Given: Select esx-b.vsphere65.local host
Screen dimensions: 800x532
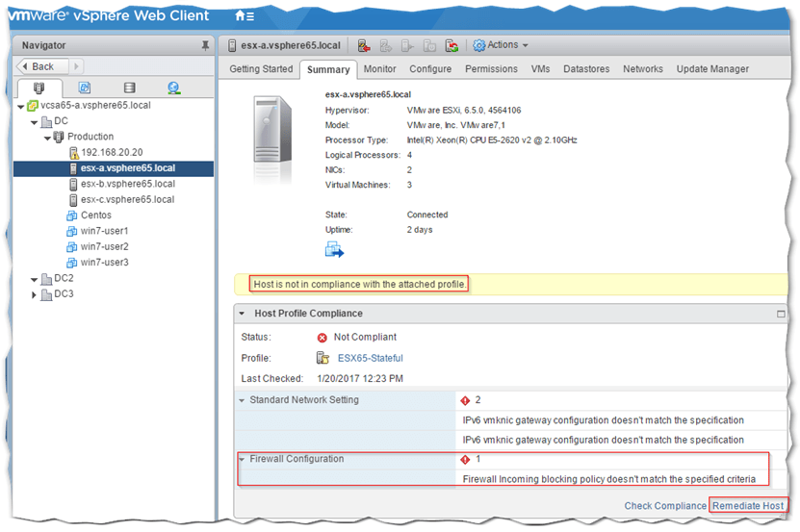Looking at the screenshot, I should coord(127,184).
